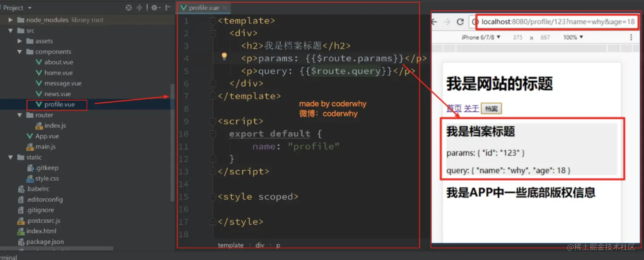644x260 pixels.
Task: Collapse the router folder
Action: point(20,115)
